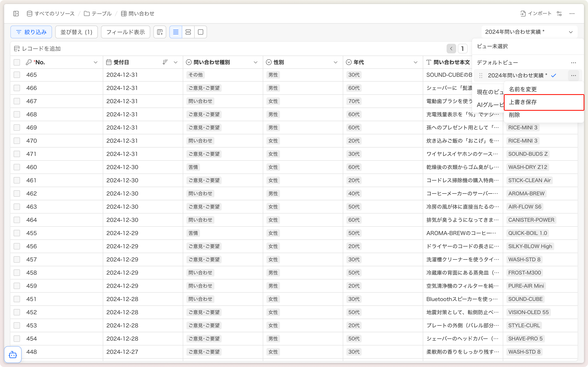
Task: Select 名前を変更 in the view menu
Action: (x=523, y=89)
